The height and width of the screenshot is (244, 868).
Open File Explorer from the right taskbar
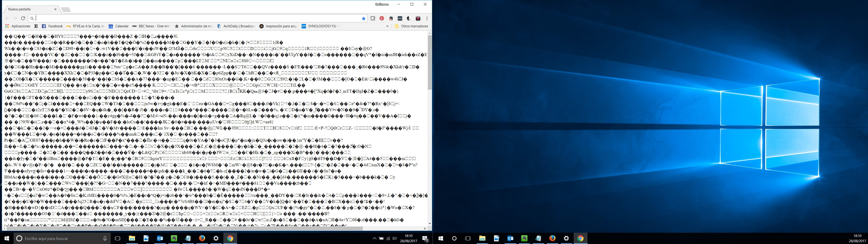click(x=482, y=238)
